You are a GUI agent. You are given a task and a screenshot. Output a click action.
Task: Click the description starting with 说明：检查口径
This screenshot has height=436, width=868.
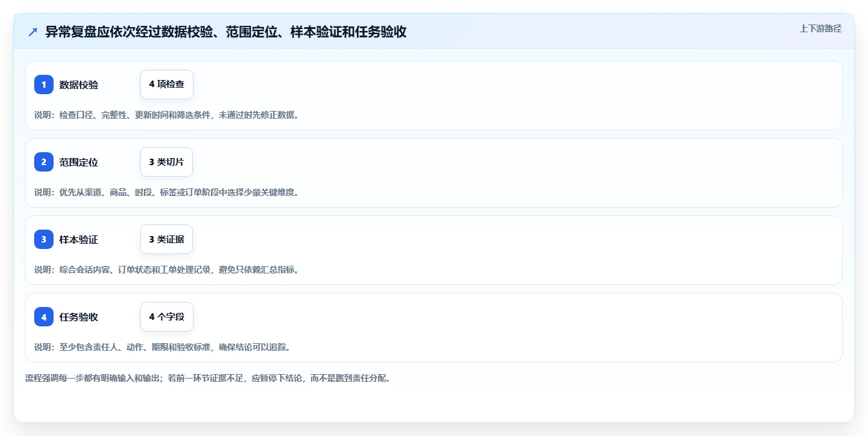click(167, 115)
